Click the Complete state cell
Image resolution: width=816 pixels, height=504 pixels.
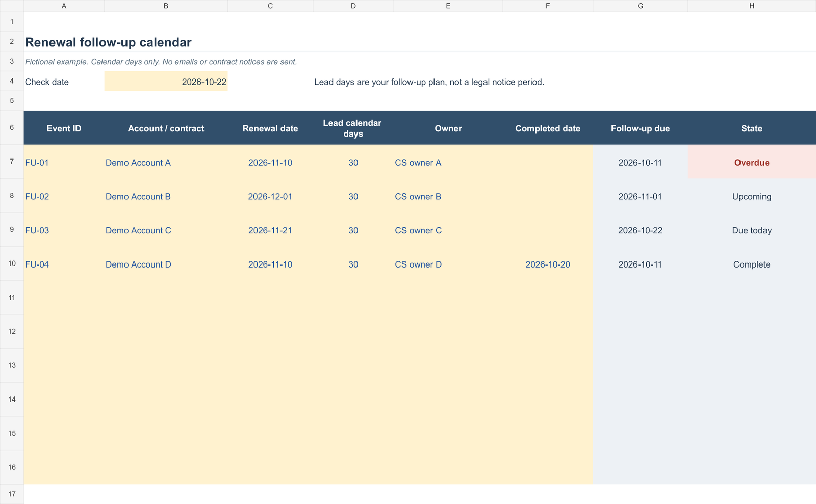point(752,264)
